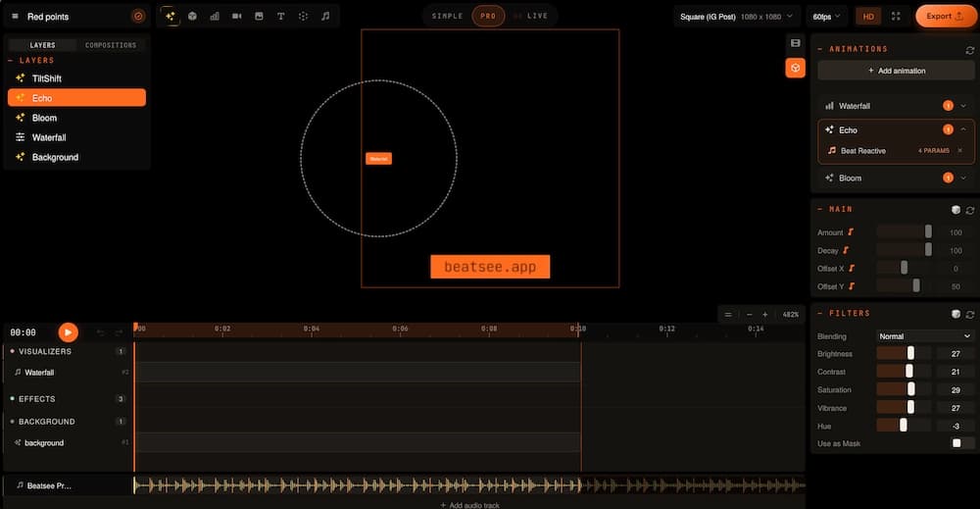
Task: Select the Bloom layer
Action: point(76,118)
